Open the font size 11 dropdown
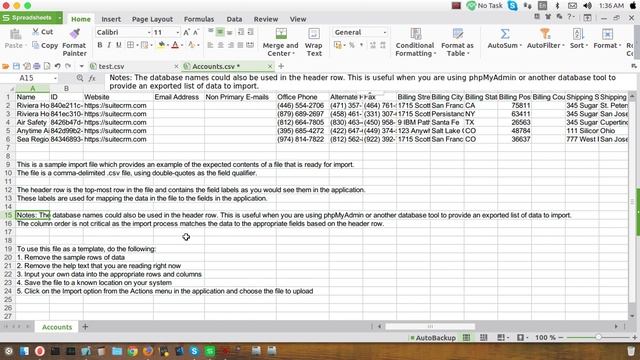 (178, 32)
